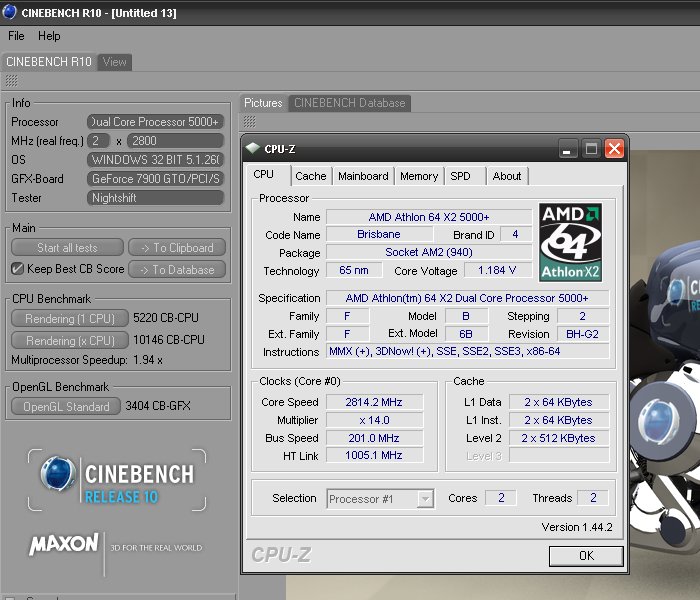This screenshot has height=600, width=700.
Task: Click the Instructions list MMX, 3DNow!, SSE
Action: 467,351
